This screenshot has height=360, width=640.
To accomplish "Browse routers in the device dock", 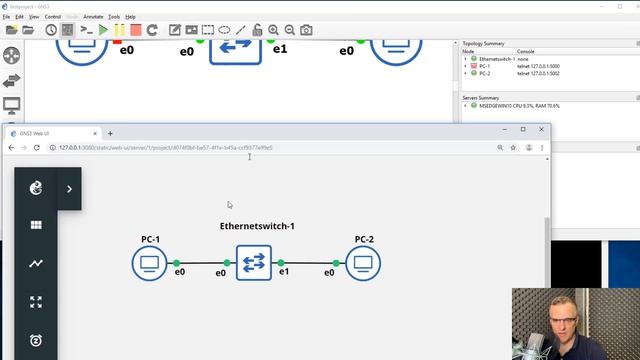I will coord(11,56).
